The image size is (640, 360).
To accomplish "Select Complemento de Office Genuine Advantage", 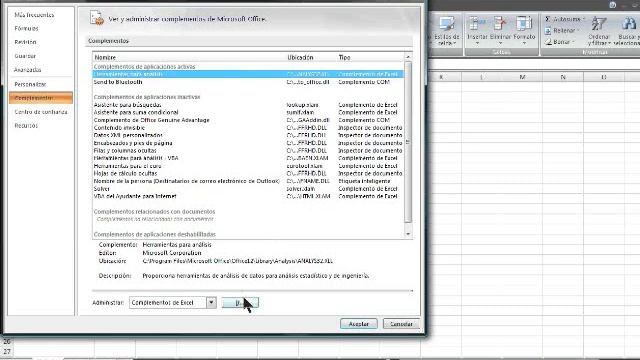I will pos(248,120).
